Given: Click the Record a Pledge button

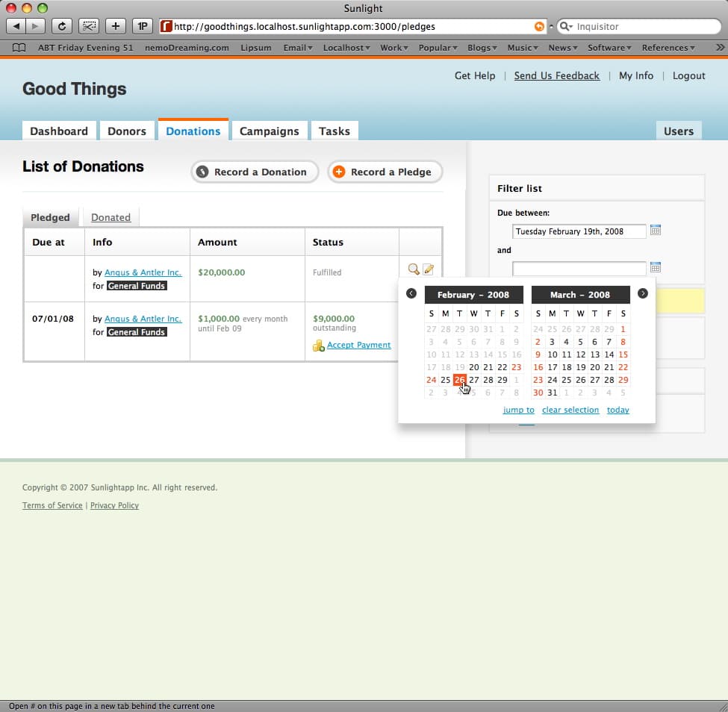Looking at the screenshot, I should pos(385,172).
